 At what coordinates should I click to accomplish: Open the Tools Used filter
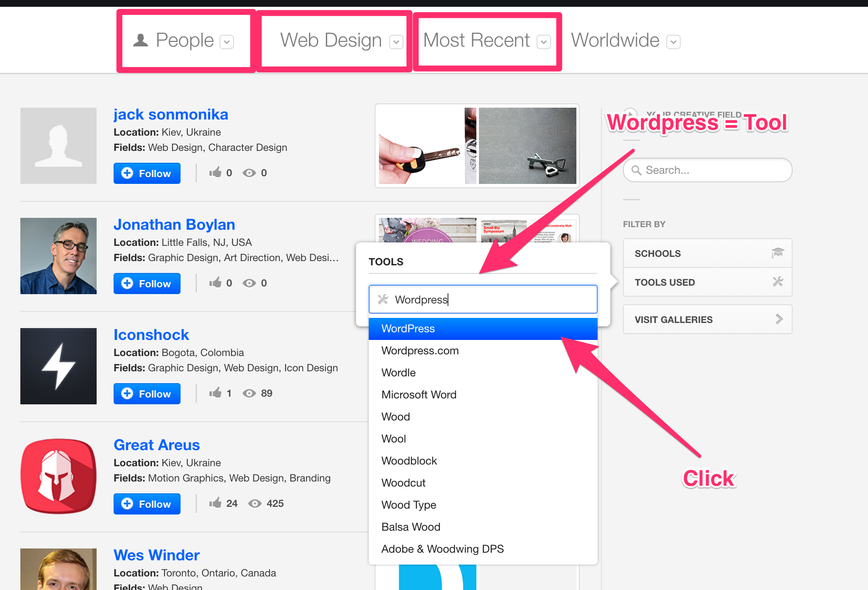[707, 282]
